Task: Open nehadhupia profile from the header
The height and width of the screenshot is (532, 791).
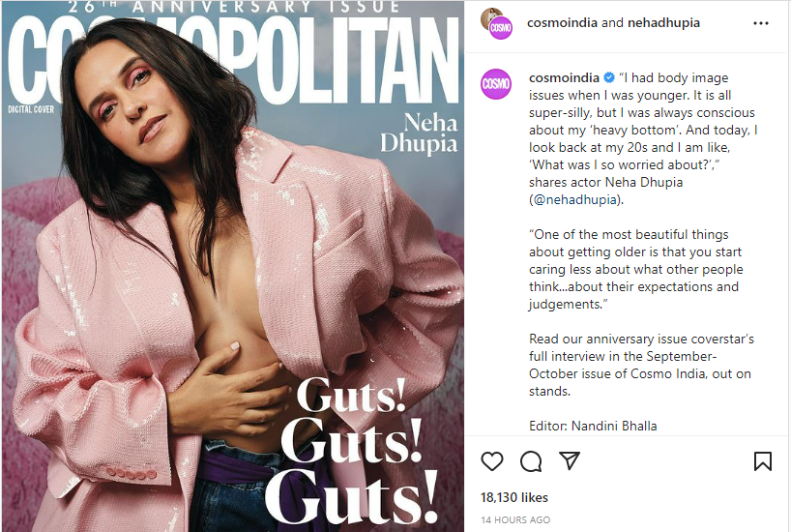Action: 664,22
